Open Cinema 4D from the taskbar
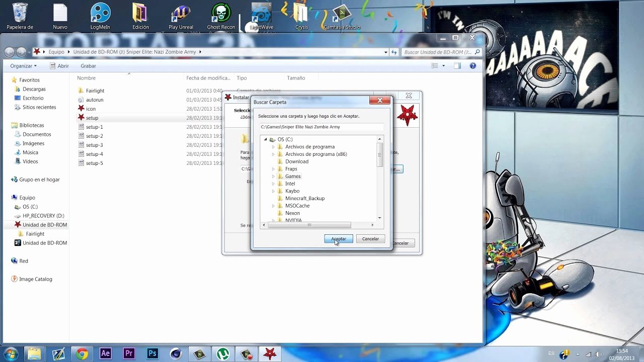Viewport: 644px width, 362px height. 176,354
